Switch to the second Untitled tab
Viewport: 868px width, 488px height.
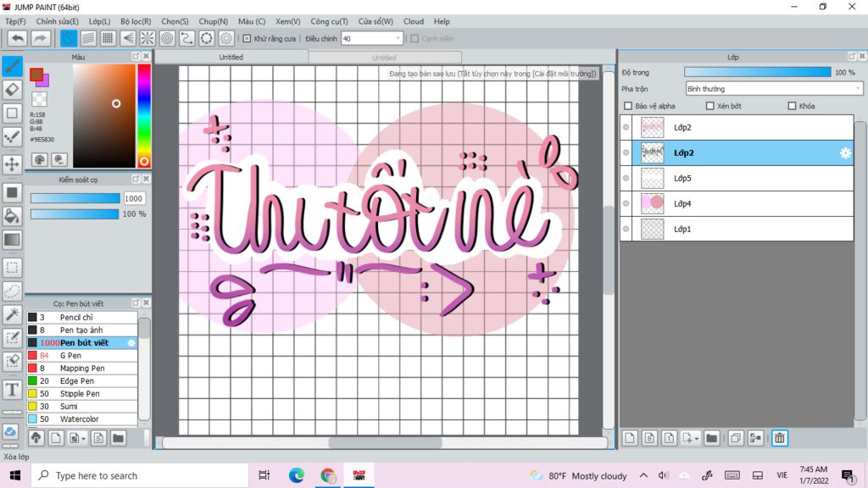tap(384, 58)
